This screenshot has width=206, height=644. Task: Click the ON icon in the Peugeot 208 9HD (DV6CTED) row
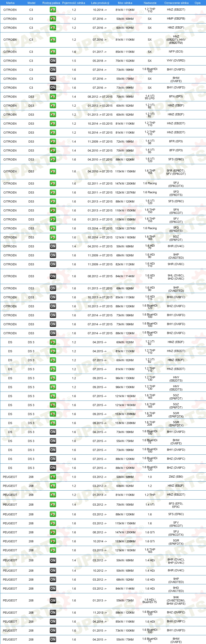[x=53, y=589]
